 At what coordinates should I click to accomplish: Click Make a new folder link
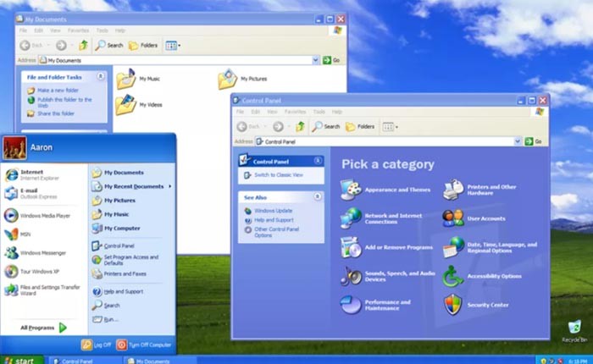tap(58, 91)
